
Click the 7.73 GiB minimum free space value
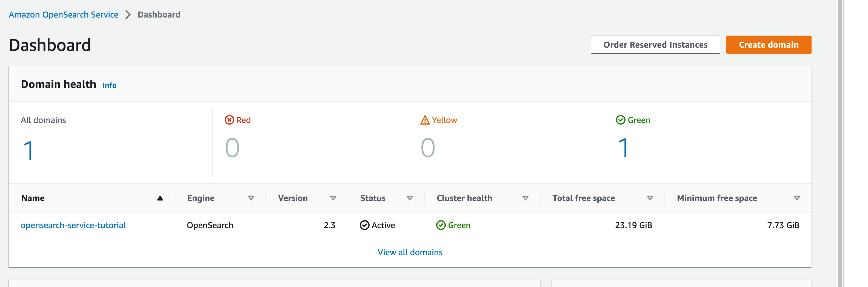(x=783, y=225)
